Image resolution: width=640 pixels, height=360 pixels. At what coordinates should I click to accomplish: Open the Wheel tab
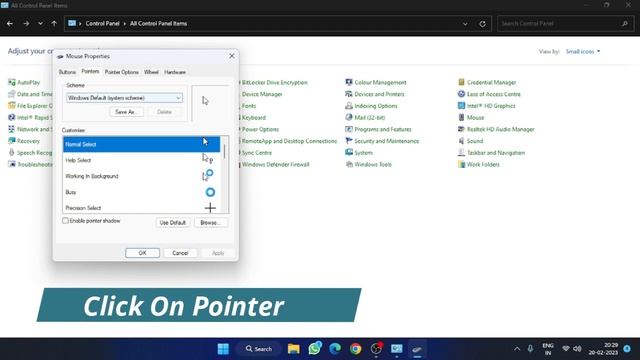tap(151, 72)
